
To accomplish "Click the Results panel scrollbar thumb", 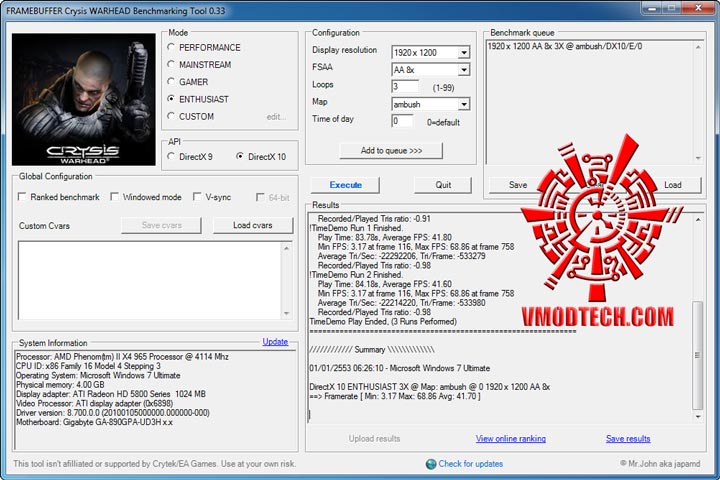I will coord(698,355).
